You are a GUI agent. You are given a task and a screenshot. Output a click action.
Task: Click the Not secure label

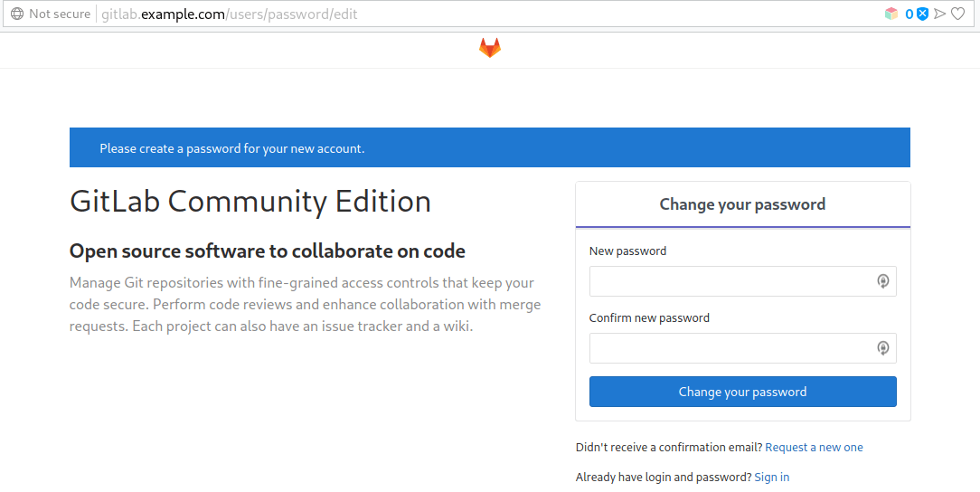pos(60,14)
